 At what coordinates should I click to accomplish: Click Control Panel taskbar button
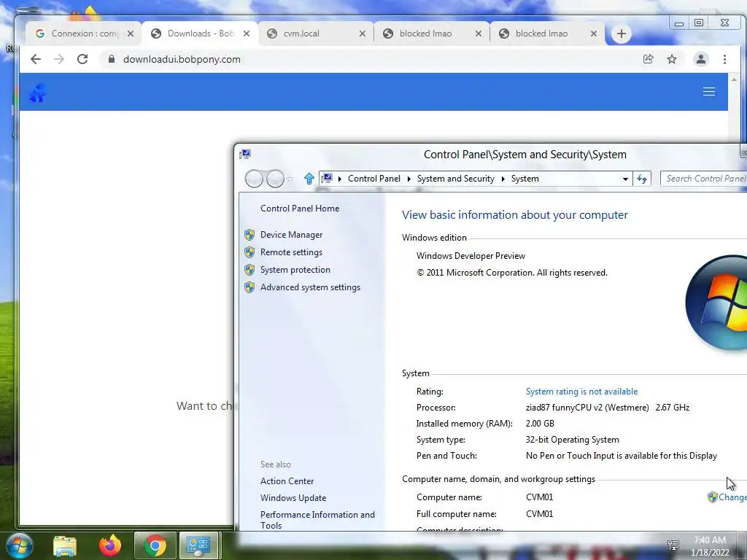(198, 545)
